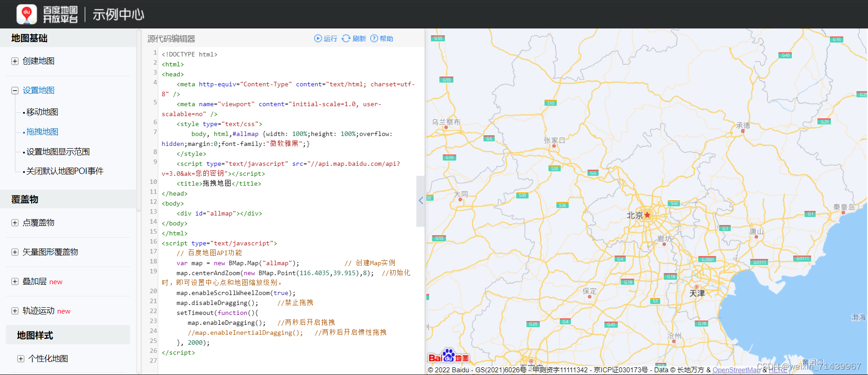Click the <div id="allmap"> code line
This screenshot has width=868, height=375.
click(219, 213)
